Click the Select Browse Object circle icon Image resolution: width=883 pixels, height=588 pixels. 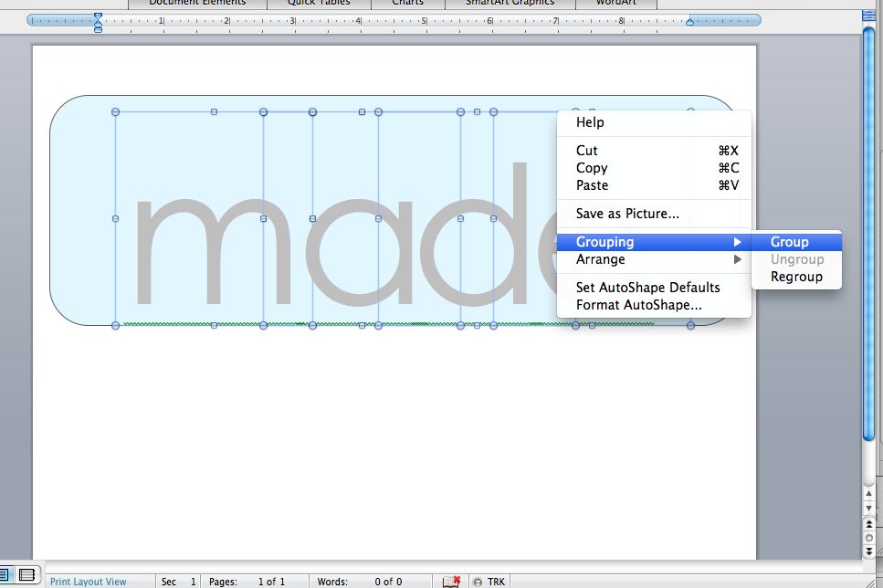[868, 537]
